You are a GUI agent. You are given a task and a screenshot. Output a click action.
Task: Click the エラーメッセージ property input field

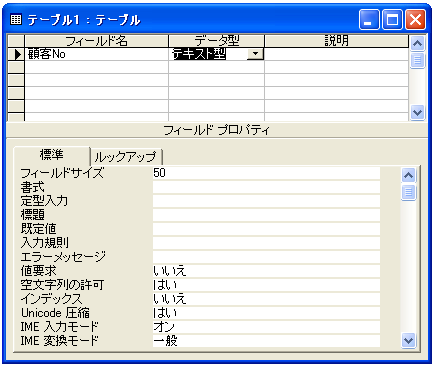(266, 257)
